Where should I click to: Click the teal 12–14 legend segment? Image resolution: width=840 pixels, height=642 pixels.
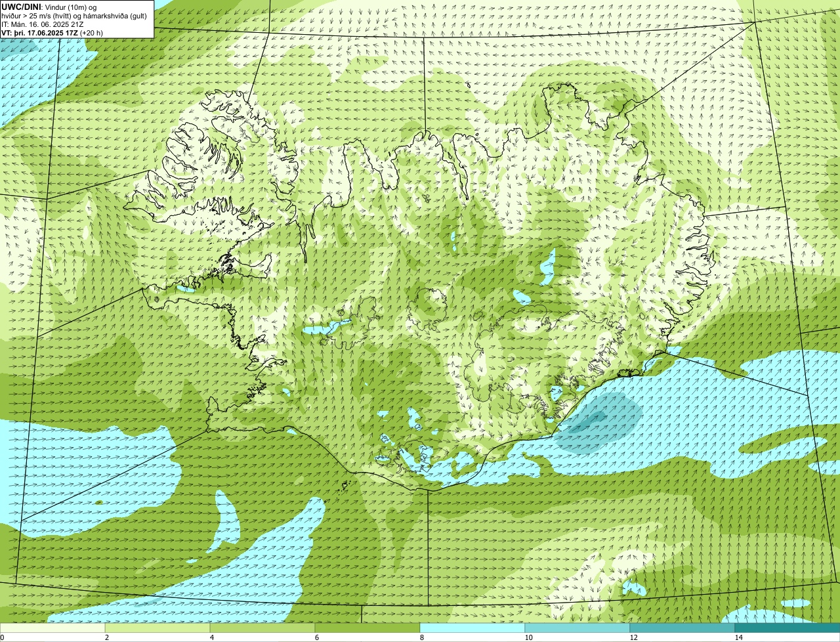pyautogui.click(x=682, y=628)
